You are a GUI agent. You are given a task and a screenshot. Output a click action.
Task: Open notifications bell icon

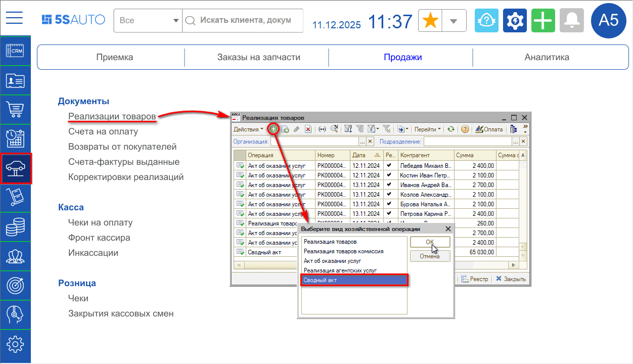click(572, 21)
